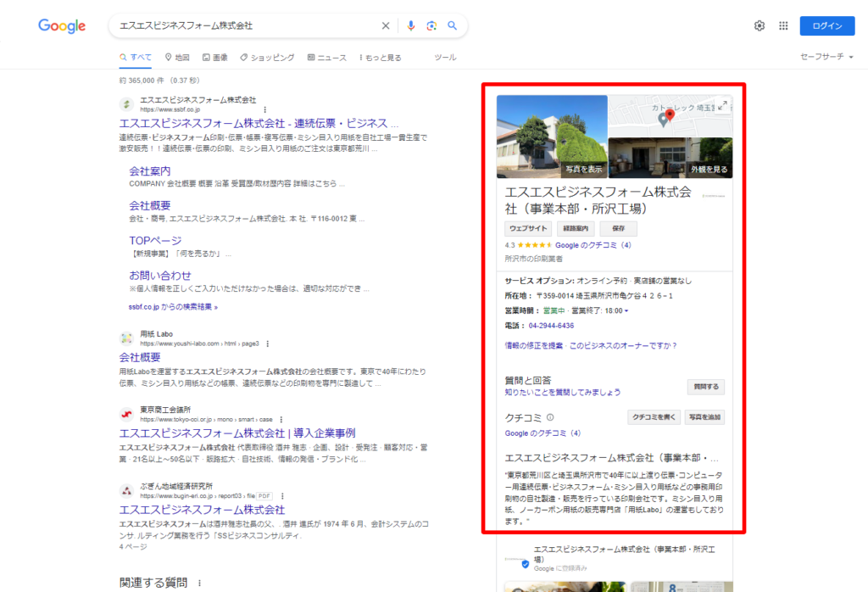
Task: Open three-dot menu beside ぶぎん result
Action: (282, 496)
